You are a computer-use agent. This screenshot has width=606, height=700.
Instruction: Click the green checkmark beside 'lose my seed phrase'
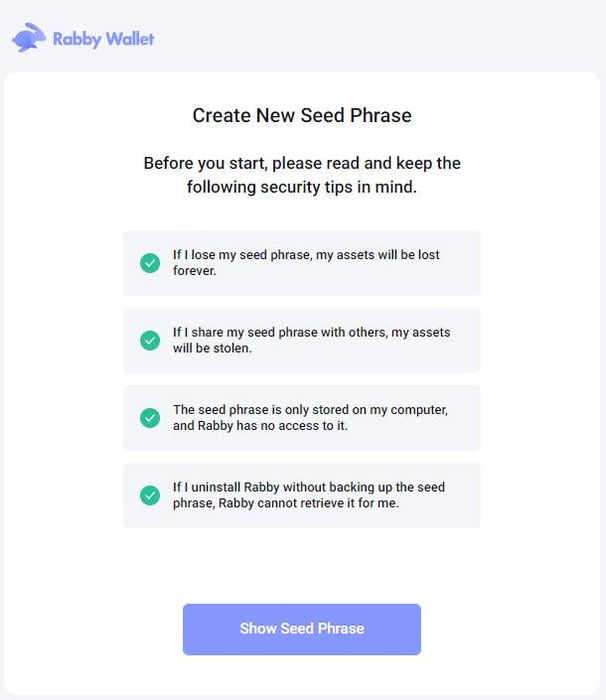pos(150,263)
